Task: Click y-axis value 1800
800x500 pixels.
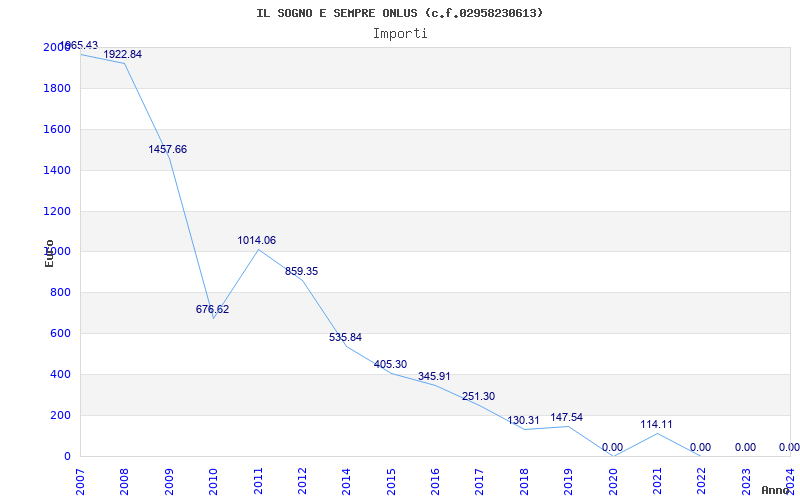Action: tap(57, 88)
